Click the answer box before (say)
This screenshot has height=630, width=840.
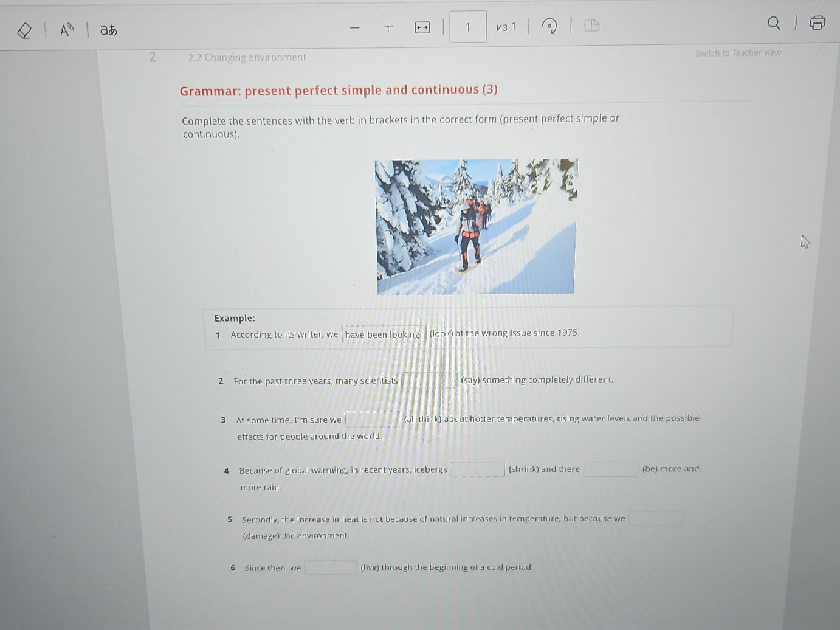429,380
